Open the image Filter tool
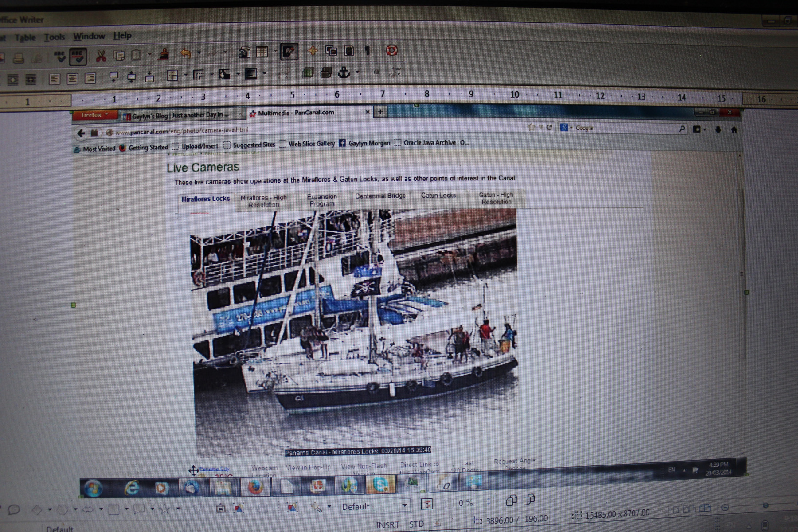The width and height of the screenshot is (798, 532). click(x=316, y=507)
